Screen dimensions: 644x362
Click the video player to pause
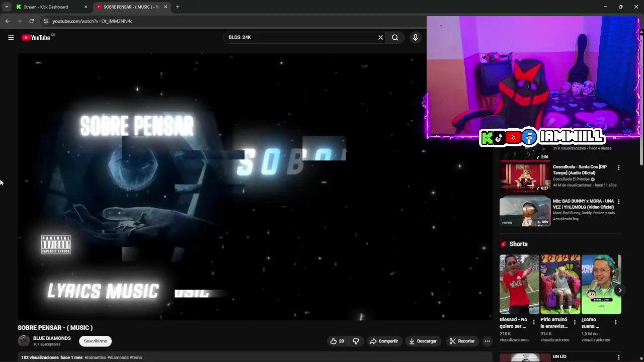255,187
